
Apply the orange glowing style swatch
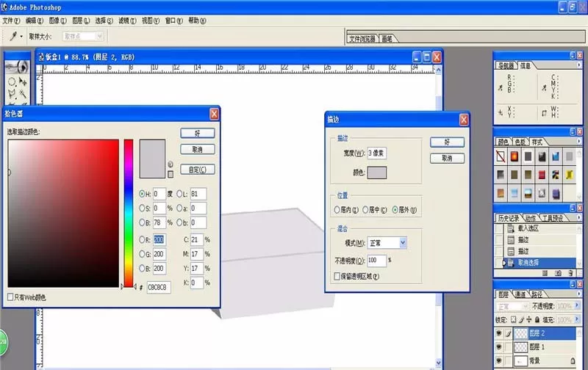(514, 156)
